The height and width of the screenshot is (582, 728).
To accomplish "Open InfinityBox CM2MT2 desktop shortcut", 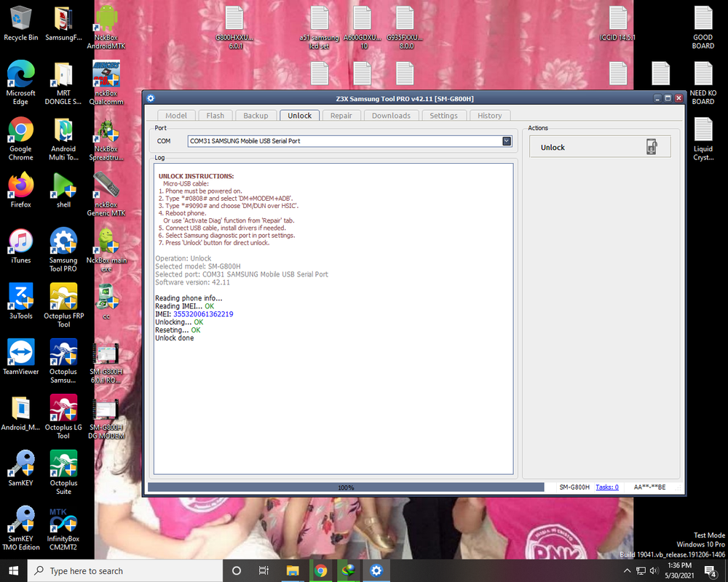I will [x=63, y=528].
